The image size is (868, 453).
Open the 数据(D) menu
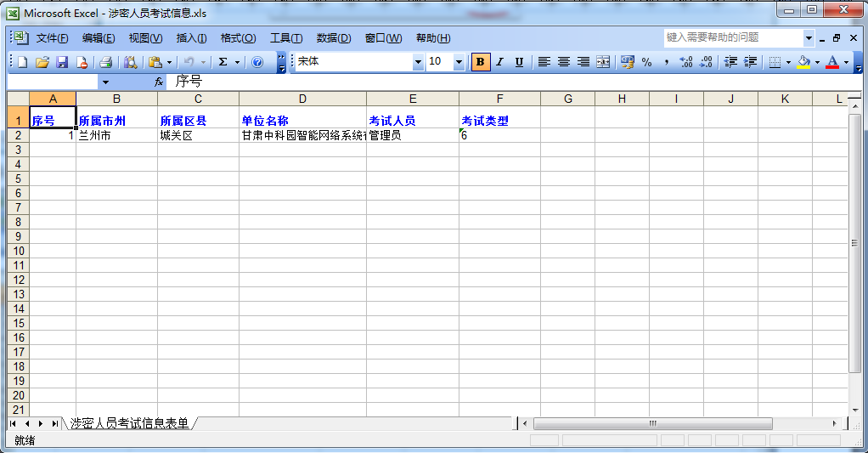click(x=333, y=38)
